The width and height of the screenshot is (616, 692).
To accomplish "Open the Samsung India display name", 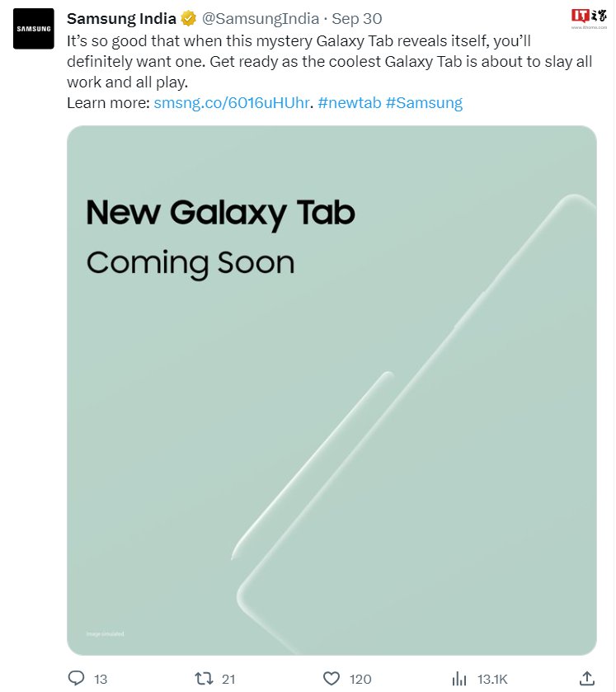I will coord(121,19).
